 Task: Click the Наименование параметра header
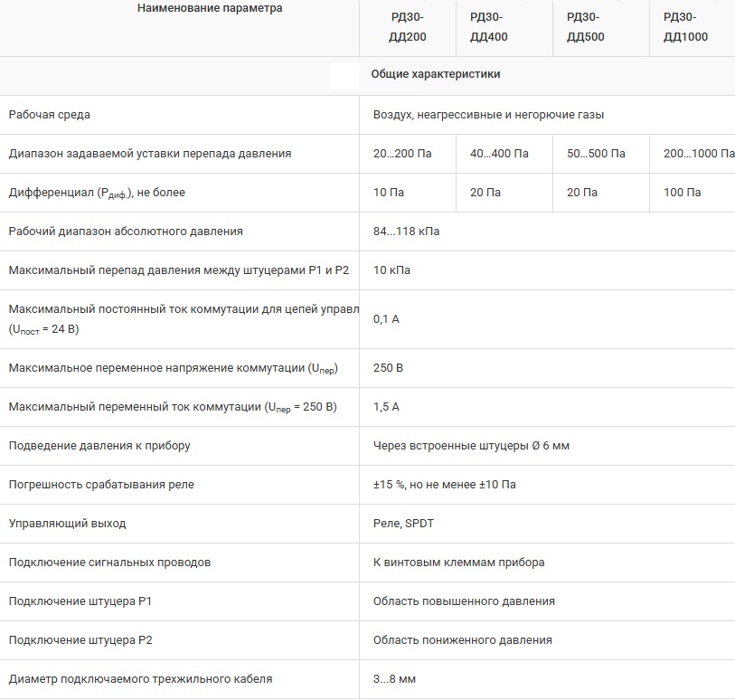click(210, 8)
